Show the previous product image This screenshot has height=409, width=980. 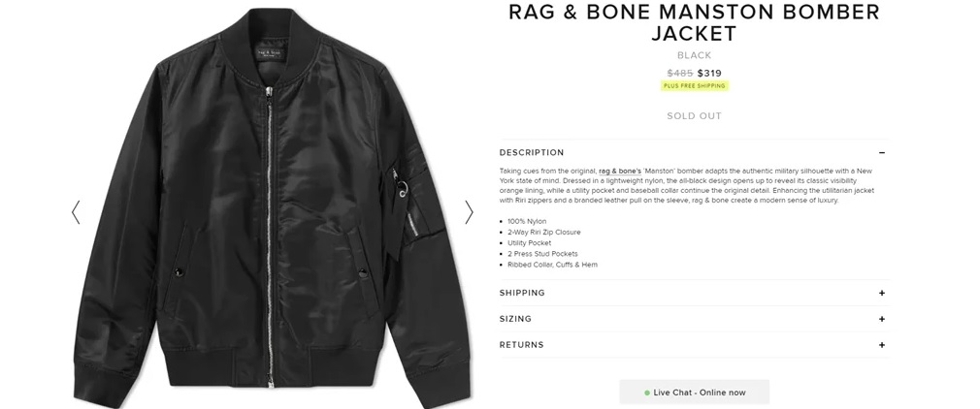click(x=76, y=212)
